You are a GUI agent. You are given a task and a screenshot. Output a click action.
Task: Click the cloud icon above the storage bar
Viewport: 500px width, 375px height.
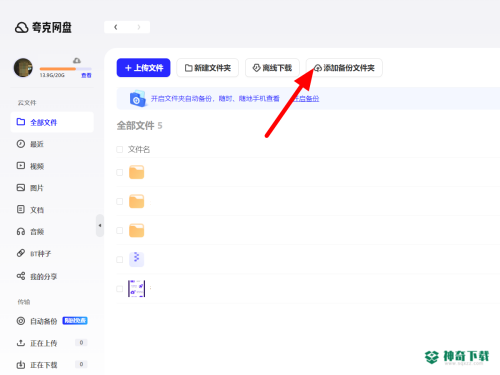77,61
